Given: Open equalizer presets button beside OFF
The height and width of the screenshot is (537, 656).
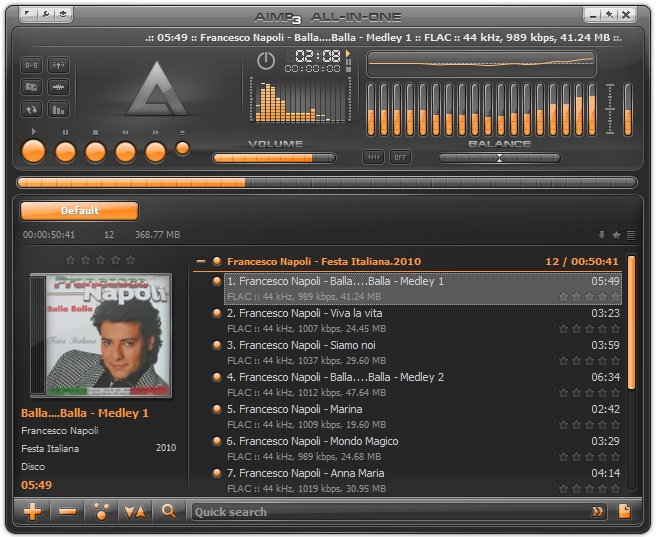Looking at the screenshot, I should point(373,157).
